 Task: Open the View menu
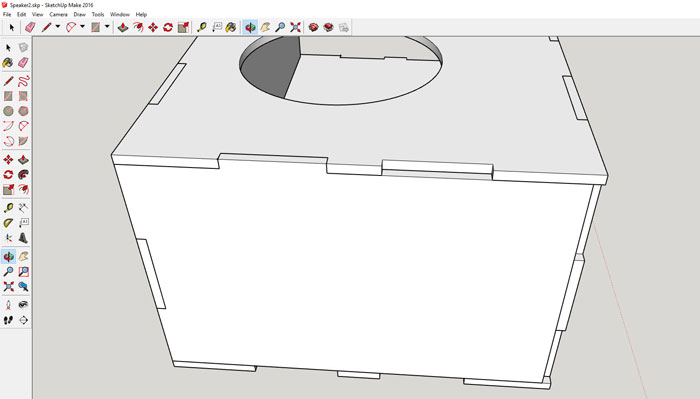click(x=38, y=14)
